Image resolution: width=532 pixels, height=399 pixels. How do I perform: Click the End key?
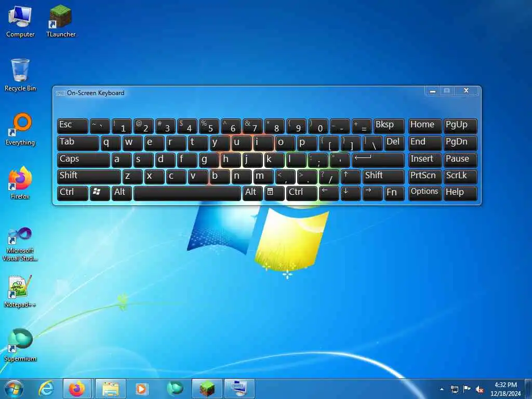tap(425, 143)
